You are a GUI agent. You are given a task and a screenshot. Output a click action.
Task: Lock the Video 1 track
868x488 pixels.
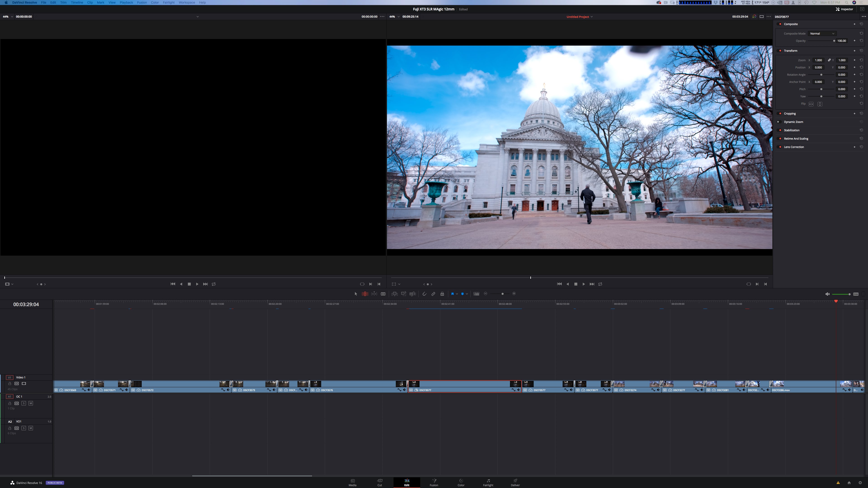(x=10, y=383)
